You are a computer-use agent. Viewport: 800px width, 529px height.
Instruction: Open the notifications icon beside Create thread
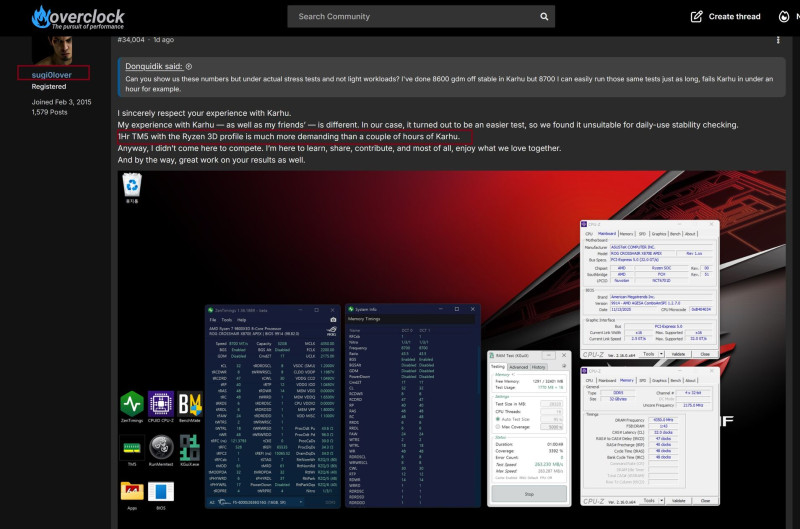(784, 16)
